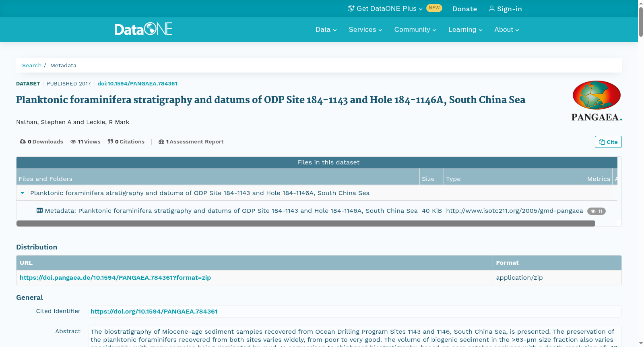Click the scroll-down arrow of the page scrollbar

641,344
